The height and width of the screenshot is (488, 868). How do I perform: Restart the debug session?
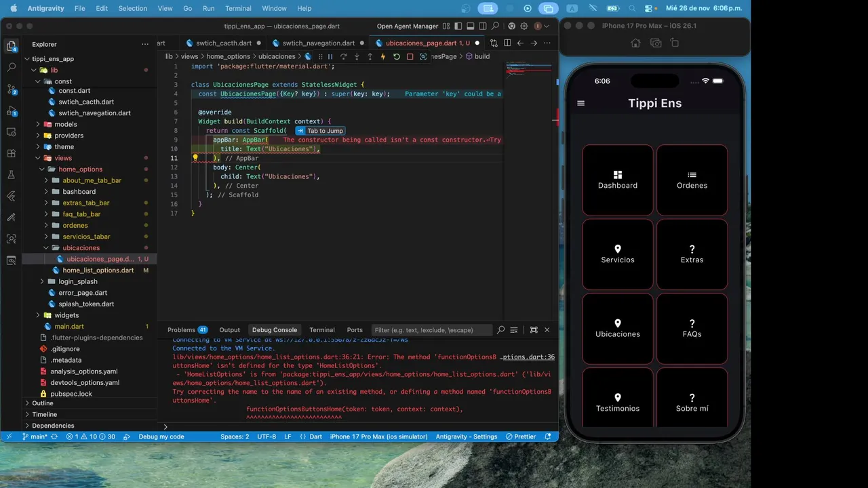point(397,57)
